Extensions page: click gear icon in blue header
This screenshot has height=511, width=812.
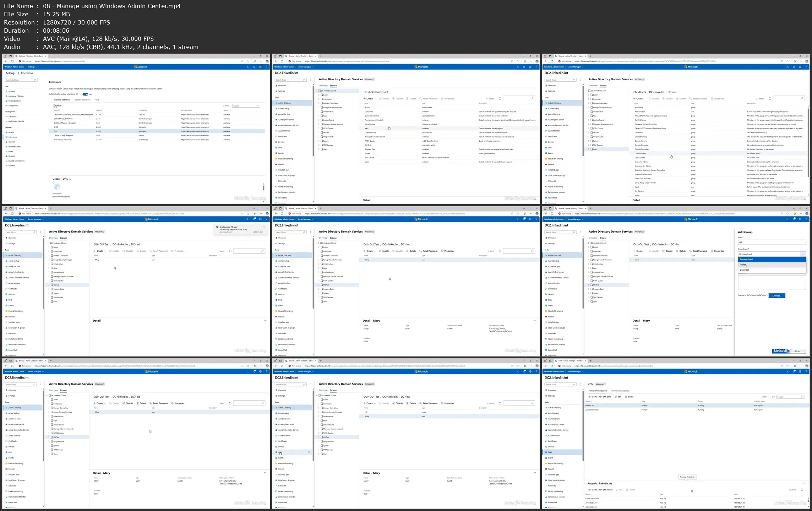pos(260,67)
